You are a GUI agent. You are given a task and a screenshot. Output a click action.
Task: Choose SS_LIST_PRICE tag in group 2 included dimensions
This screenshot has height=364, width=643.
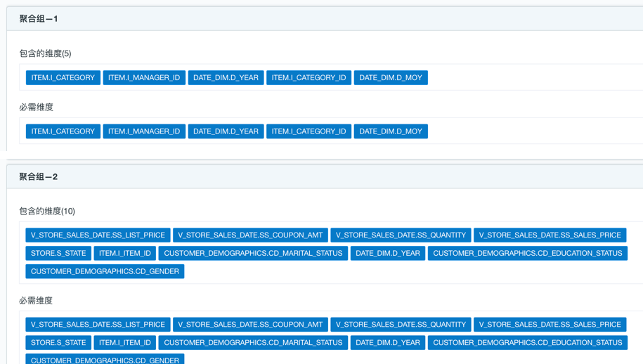click(x=98, y=235)
